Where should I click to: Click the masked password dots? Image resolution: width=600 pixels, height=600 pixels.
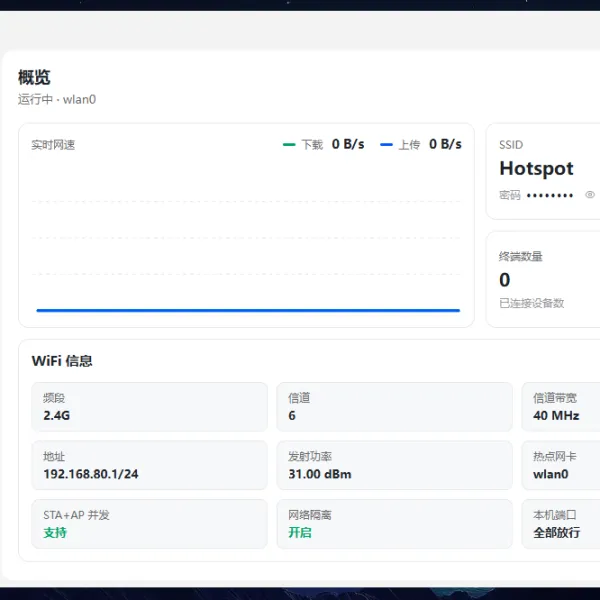549,196
